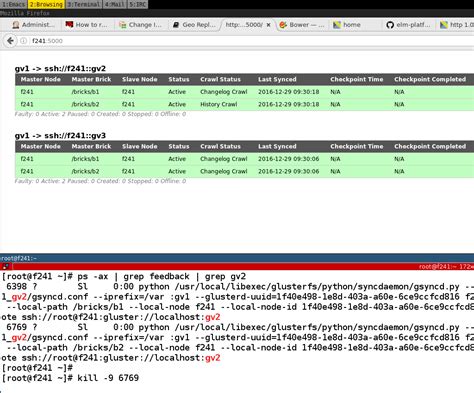Click Active status in gv3 /bricks/b1 row
This screenshot has width=474, height=393.
pos(177,159)
